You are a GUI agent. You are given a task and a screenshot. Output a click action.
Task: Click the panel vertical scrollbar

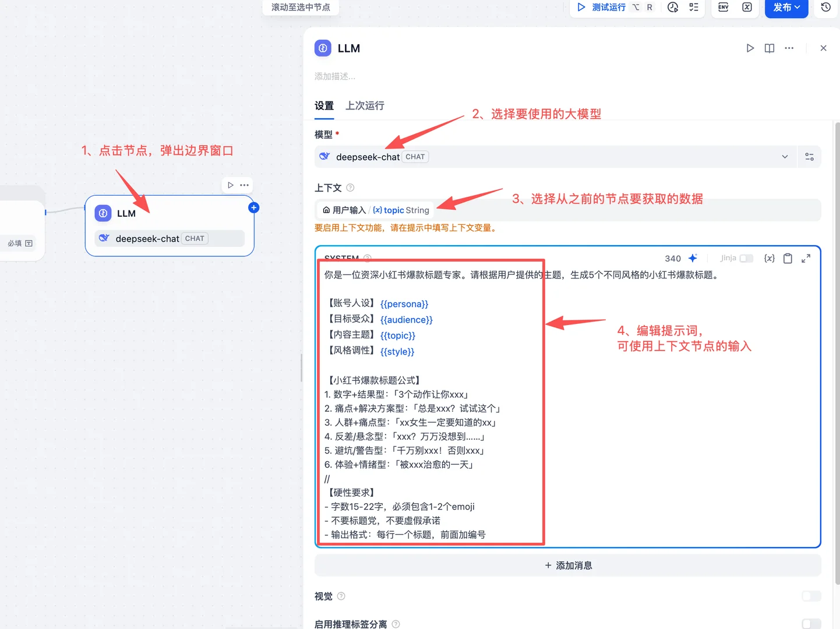coord(837,352)
